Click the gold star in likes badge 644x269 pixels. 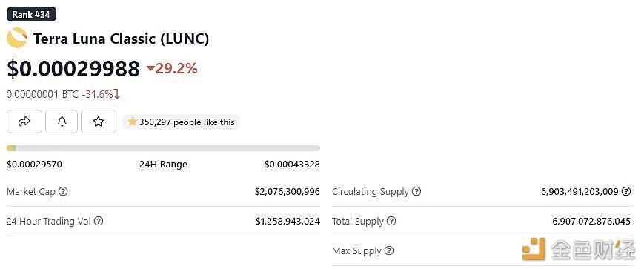(x=132, y=122)
